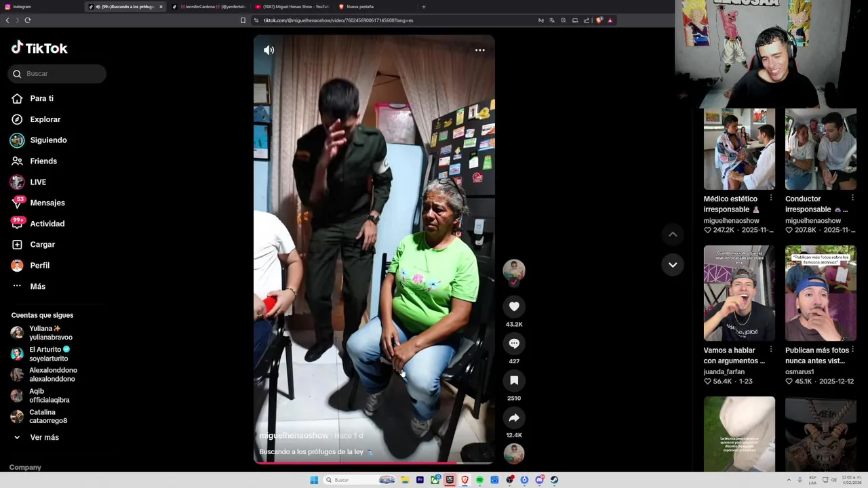Screen dimensions: 868x488
Task: Open the browser translate icon
Action: coord(552,20)
